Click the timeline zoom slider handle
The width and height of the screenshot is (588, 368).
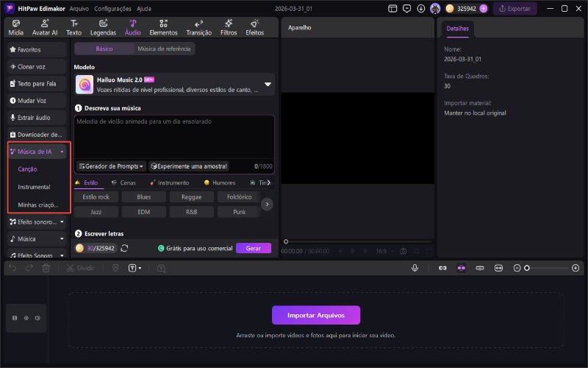526,268
